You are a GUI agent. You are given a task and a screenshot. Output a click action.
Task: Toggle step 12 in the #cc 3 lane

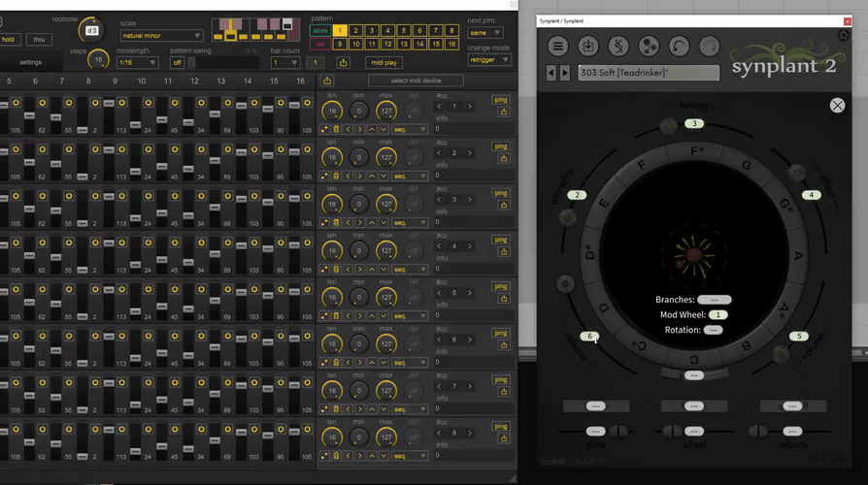(x=201, y=196)
